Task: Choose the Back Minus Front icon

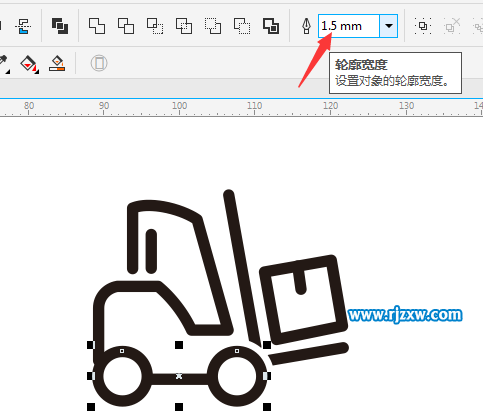Action: point(242,26)
